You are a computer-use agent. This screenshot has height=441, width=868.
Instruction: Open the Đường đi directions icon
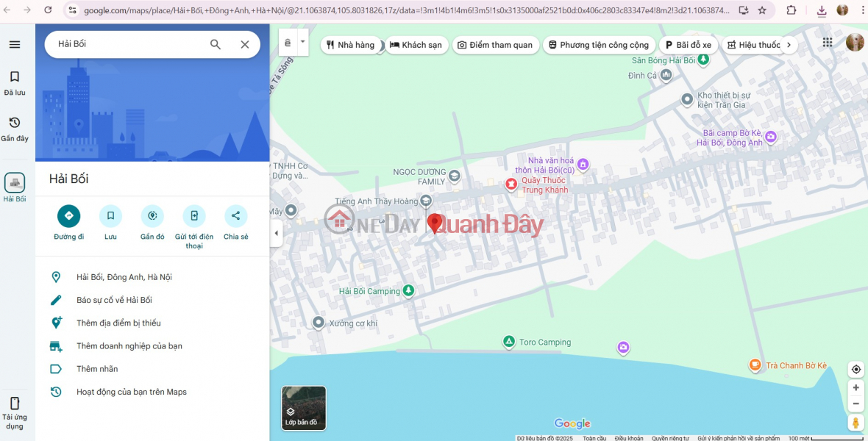click(x=68, y=216)
